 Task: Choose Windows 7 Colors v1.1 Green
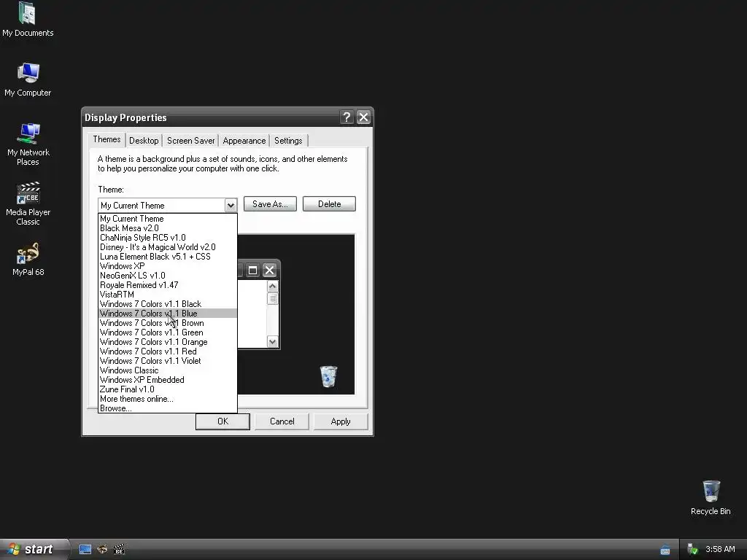click(168, 332)
